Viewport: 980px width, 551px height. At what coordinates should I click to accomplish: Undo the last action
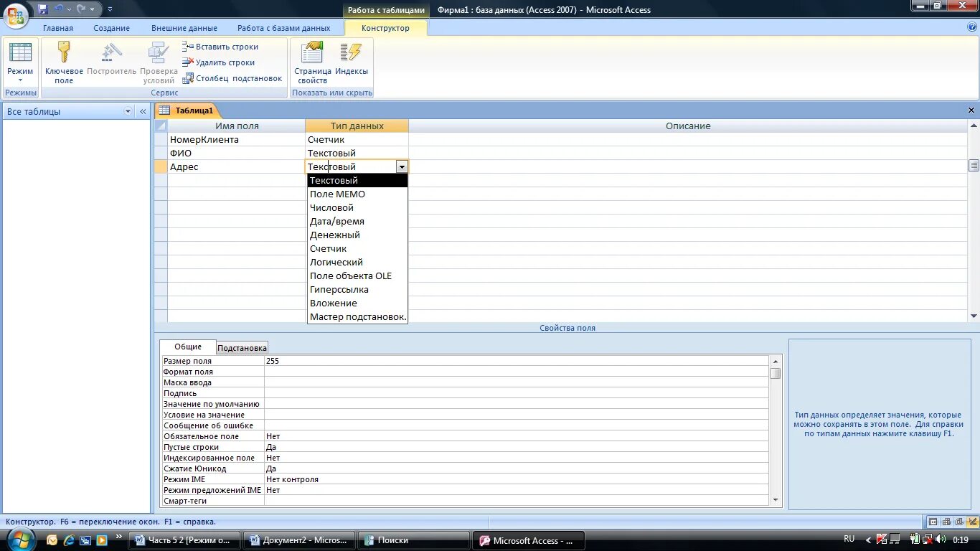(59, 9)
